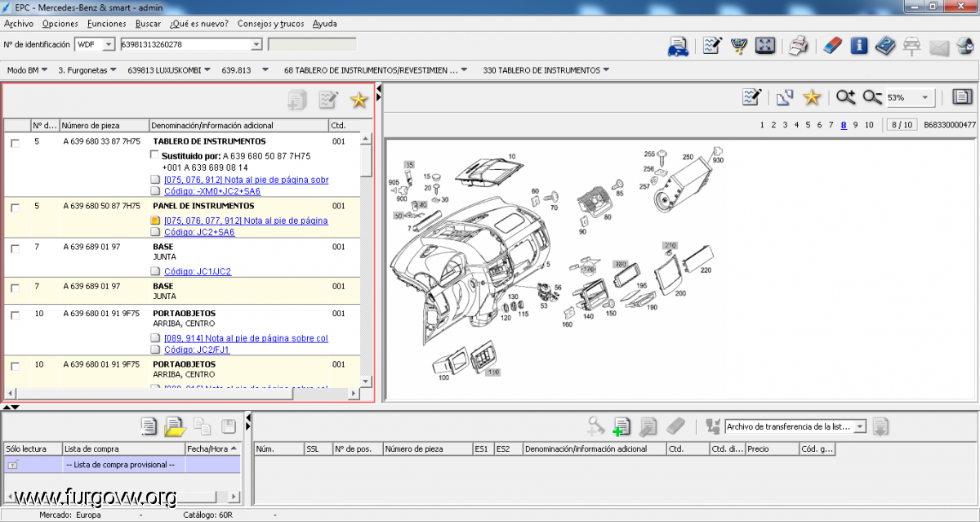Expand the '68 TABLERO DE INSTRUMENTOS/REVESTIMIEN' dropdown

(464, 70)
